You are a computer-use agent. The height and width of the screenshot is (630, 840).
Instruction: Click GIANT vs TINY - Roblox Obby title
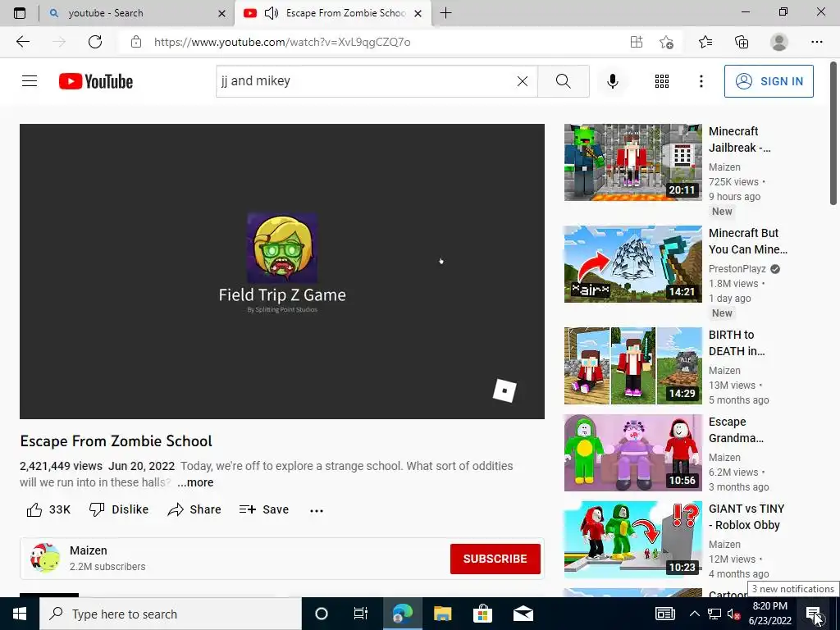[x=746, y=517]
